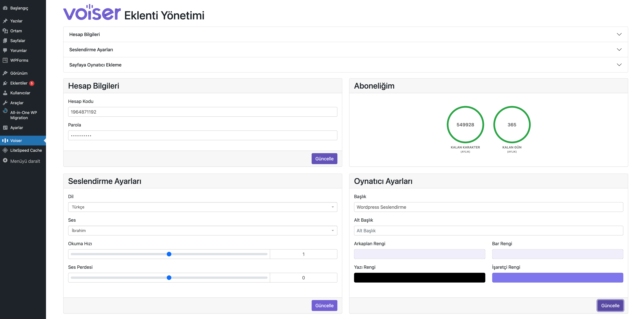The image size is (644, 319).
Task: Open the Ses dropdown showing İbrahim
Action: [203, 231]
